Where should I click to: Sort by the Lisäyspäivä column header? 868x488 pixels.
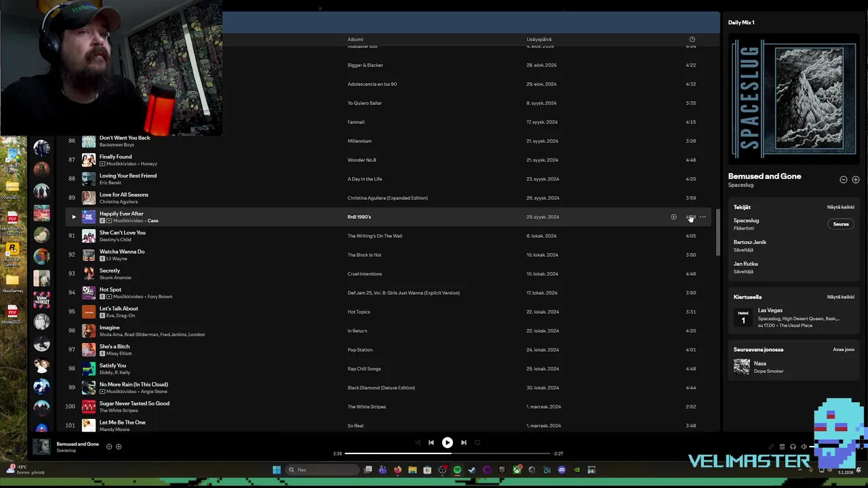click(x=539, y=39)
